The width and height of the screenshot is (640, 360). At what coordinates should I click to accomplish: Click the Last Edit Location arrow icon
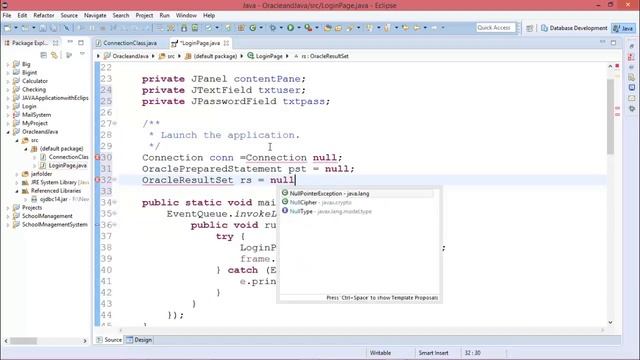pos(405,28)
